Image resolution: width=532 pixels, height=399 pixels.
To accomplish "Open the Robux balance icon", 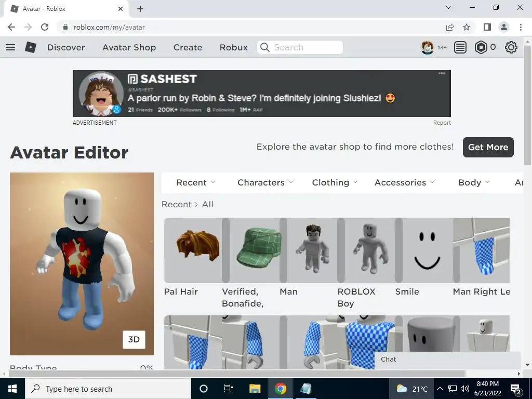I will pos(481,47).
